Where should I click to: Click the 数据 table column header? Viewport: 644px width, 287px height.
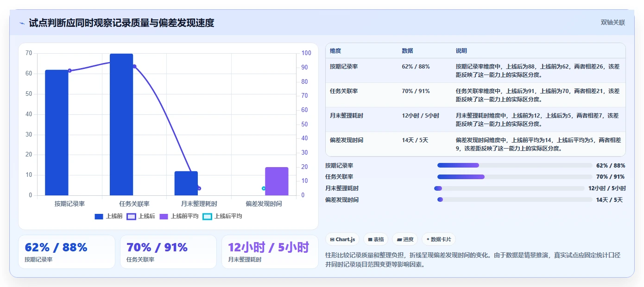click(x=407, y=51)
